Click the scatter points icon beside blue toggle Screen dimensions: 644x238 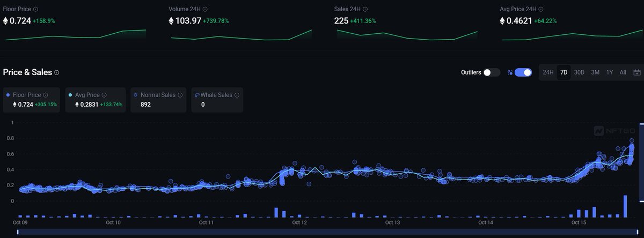coord(510,72)
